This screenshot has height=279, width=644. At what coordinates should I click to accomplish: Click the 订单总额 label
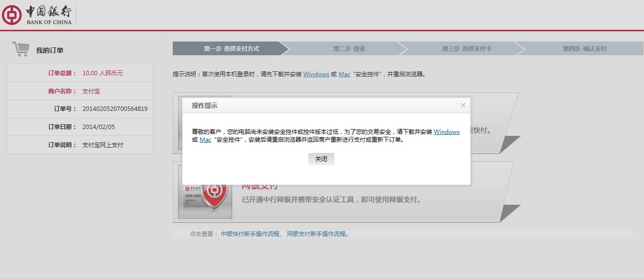pyautogui.click(x=62, y=73)
